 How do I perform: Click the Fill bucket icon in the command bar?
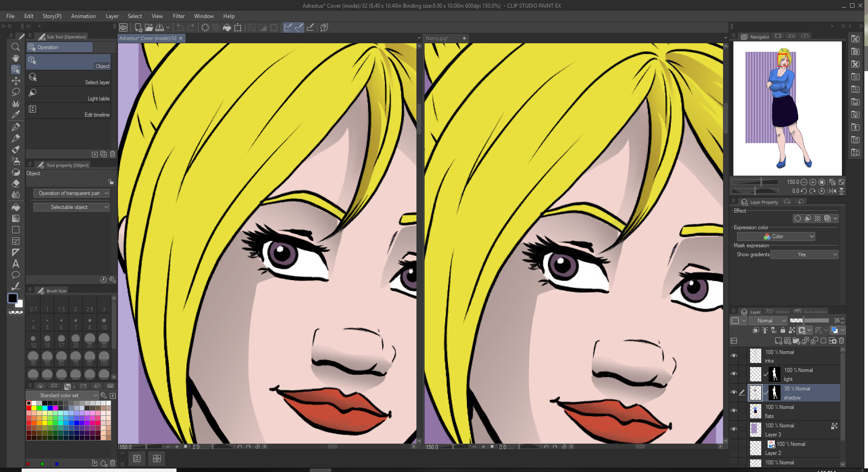(x=227, y=27)
